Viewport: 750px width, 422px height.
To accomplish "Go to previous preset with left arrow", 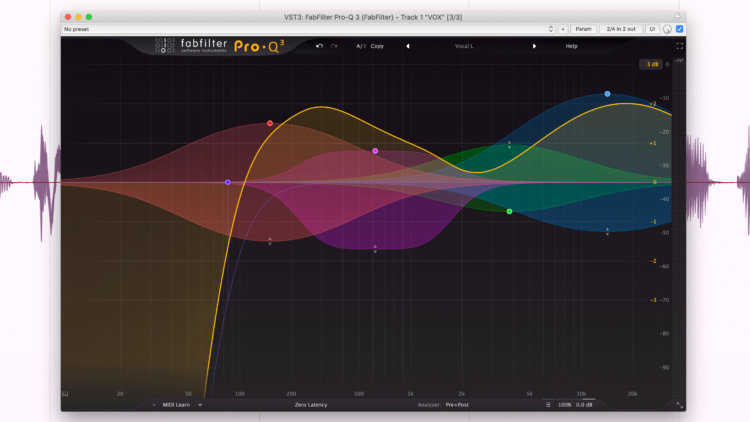I will click(408, 46).
